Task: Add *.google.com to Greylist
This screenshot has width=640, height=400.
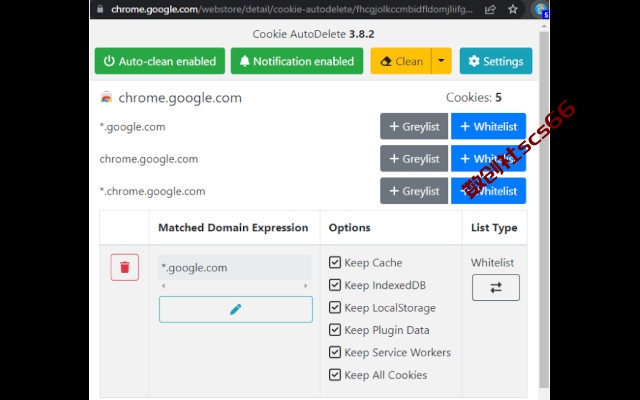Action: (414, 126)
